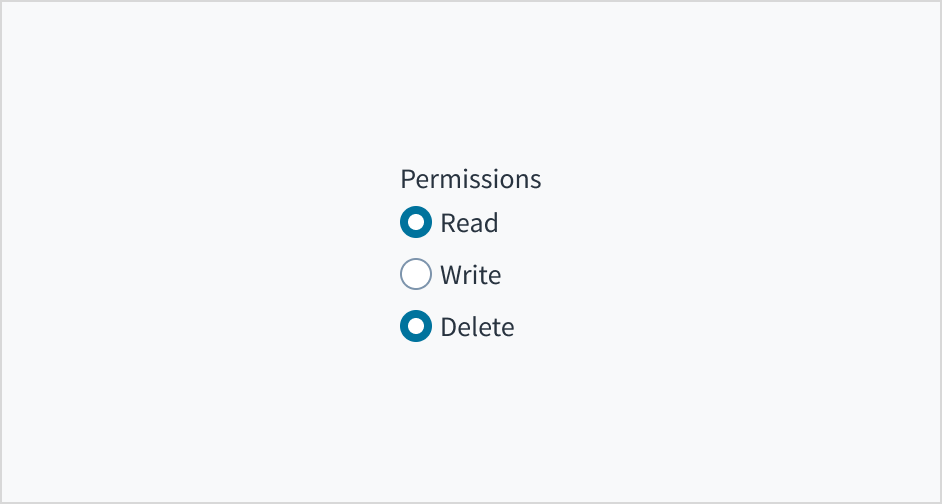Image resolution: width=942 pixels, height=504 pixels.
Task: Click the Write label text
Action: (x=470, y=275)
